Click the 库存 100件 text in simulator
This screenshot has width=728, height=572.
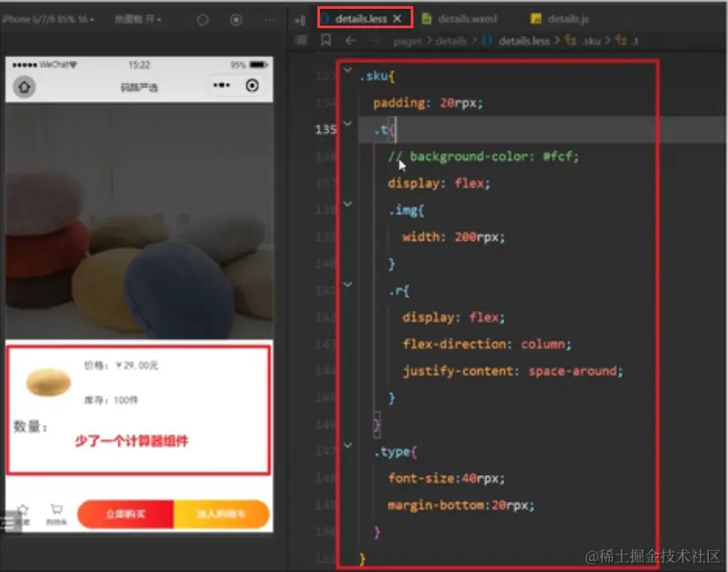click(x=110, y=400)
